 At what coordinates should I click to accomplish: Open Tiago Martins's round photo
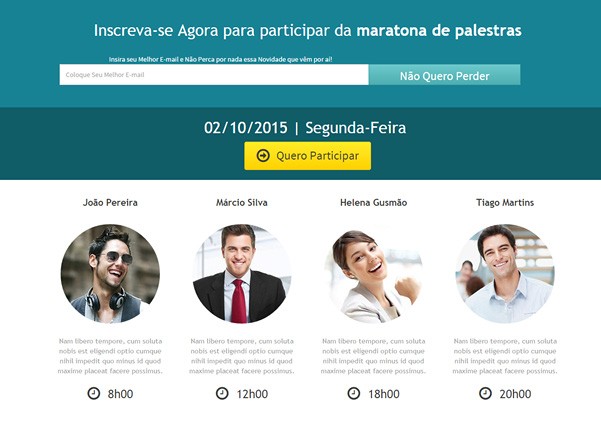click(505, 274)
